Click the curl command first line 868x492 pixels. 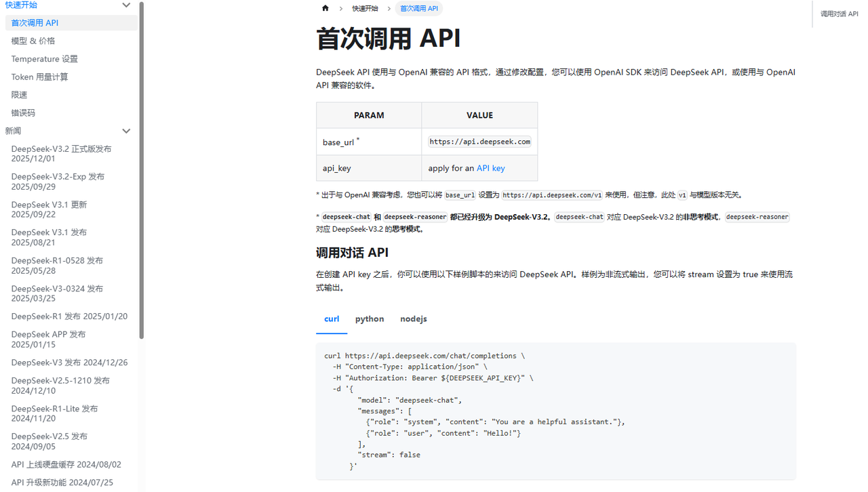click(425, 356)
